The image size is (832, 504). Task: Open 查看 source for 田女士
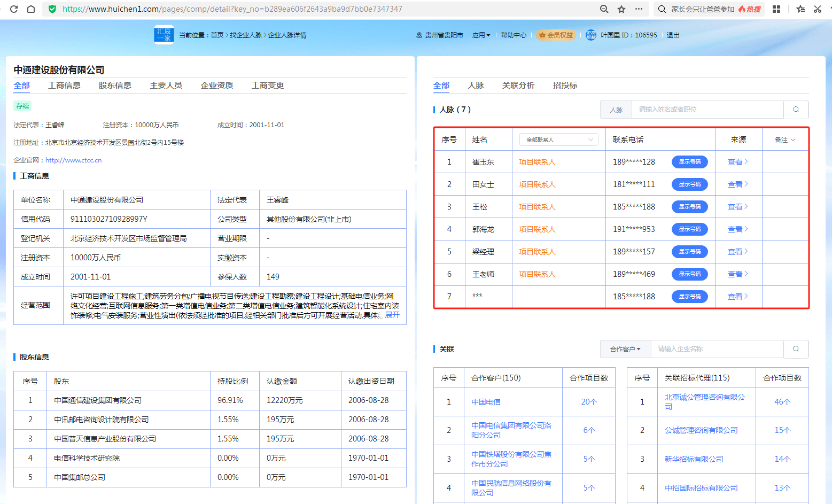(738, 184)
